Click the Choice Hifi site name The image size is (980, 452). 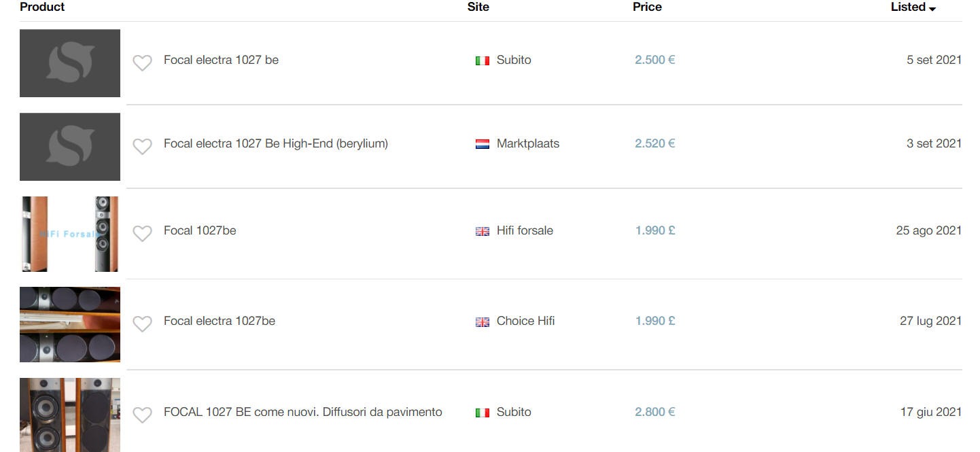click(x=525, y=321)
